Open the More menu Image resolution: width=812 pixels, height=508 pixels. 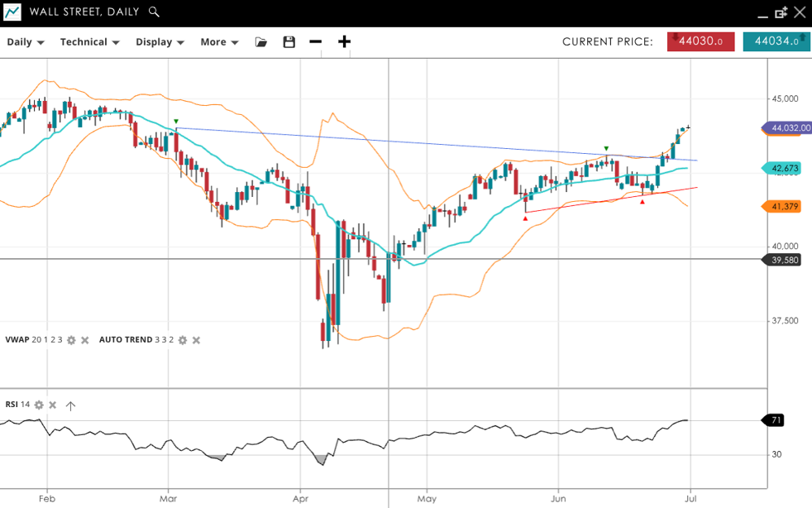point(219,42)
